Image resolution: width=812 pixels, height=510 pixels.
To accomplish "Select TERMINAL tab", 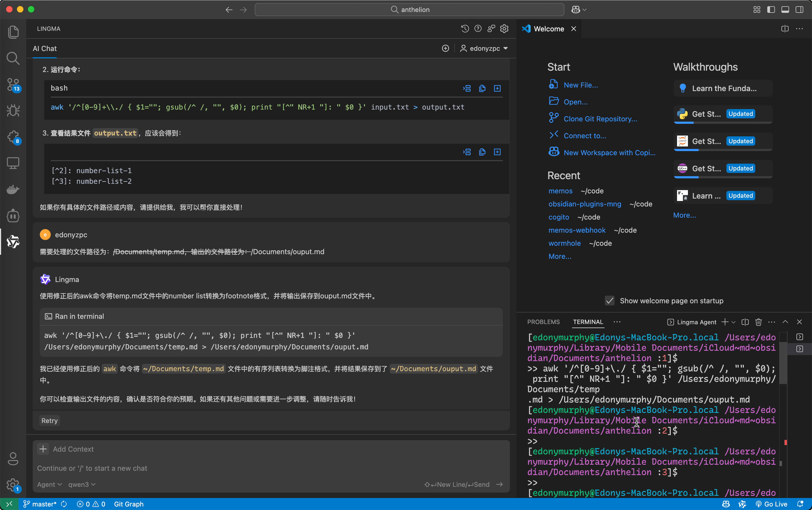I will [x=588, y=322].
